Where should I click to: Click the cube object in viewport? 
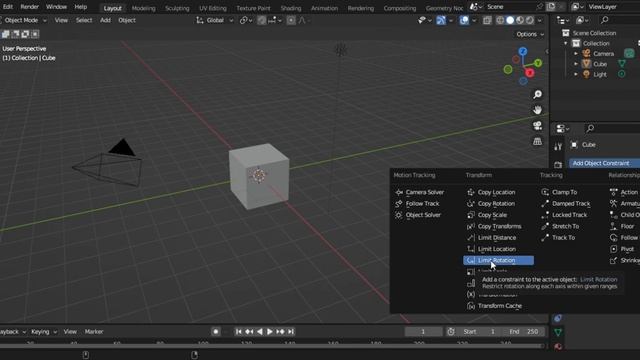tap(259, 176)
